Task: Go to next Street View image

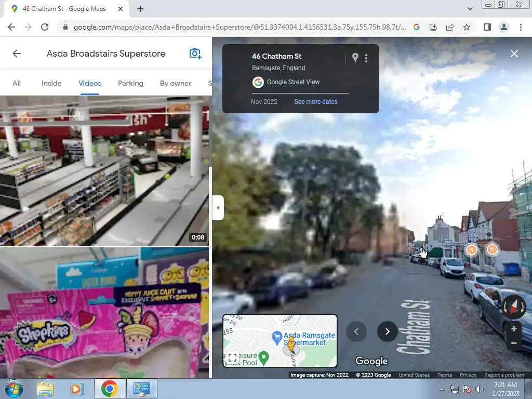Action: (x=387, y=331)
